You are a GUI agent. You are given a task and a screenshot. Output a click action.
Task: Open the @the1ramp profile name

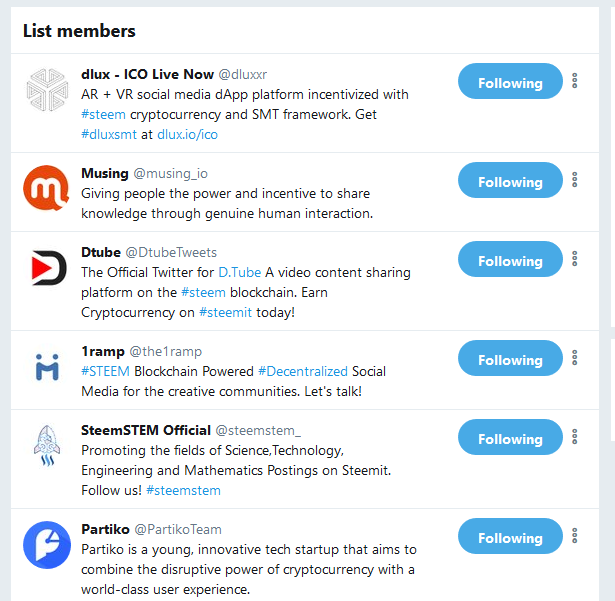(166, 351)
